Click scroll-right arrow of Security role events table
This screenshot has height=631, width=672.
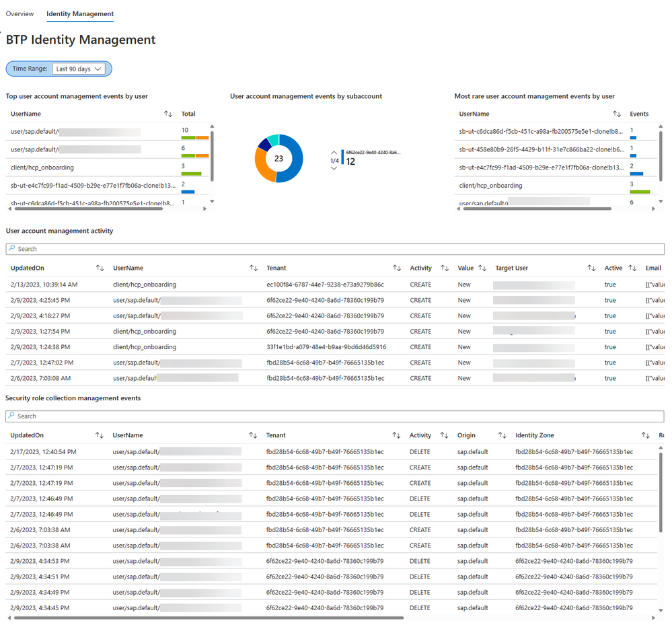coord(654,618)
